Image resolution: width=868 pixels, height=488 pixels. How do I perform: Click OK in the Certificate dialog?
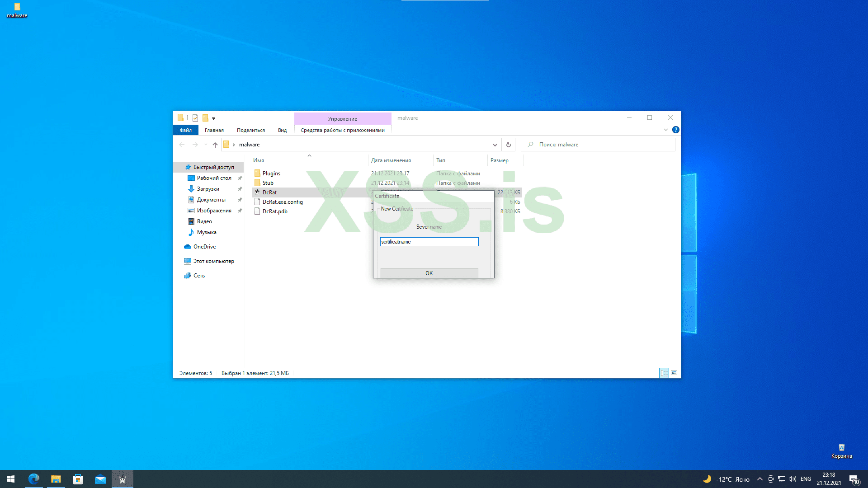[429, 273]
